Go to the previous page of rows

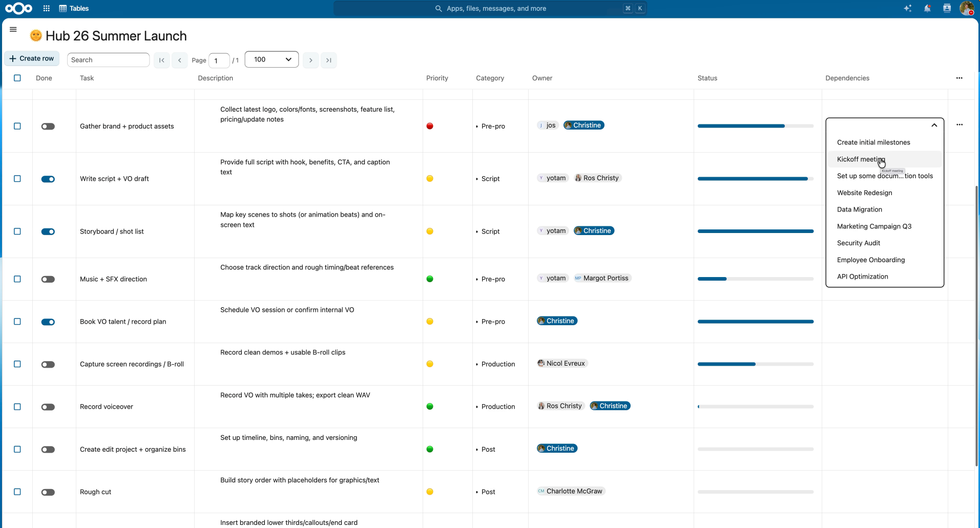click(x=180, y=60)
